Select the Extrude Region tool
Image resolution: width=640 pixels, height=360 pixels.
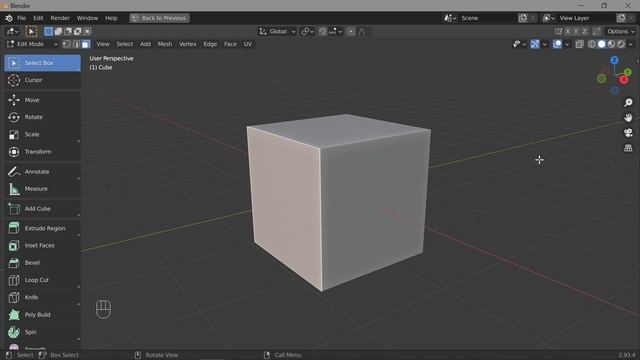42,229
